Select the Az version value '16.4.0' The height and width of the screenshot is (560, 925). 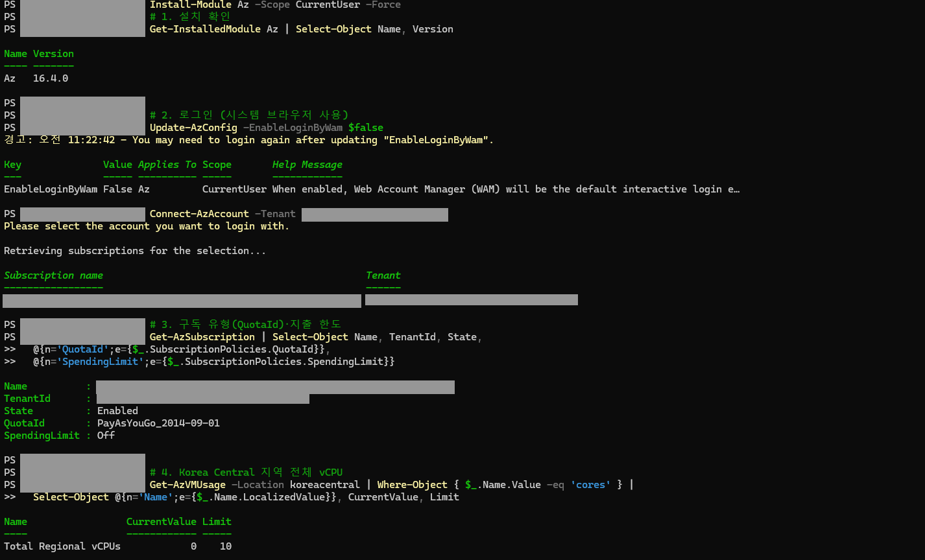51,78
